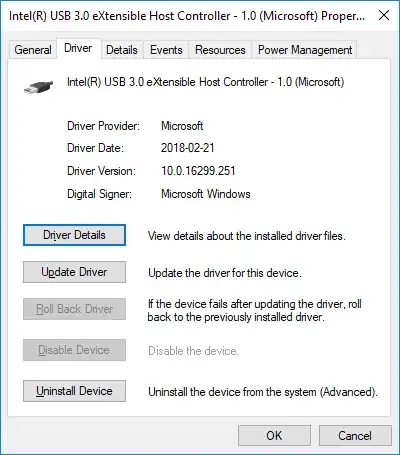Click the Driver Details button
Image resolution: width=400 pixels, height=455 pixels.
pos(74,235)
